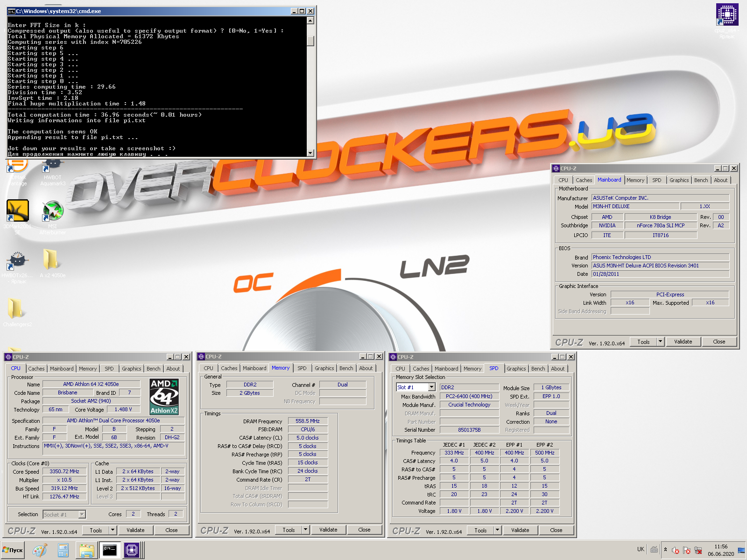Expand Tools arrow in the Memory tab window
Screen dimensions: 747x560
[x=305, y=530]
